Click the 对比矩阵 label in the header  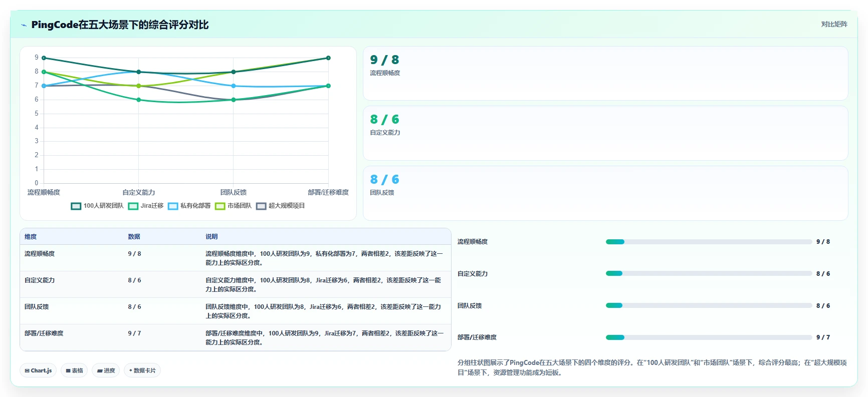(x=834, y=24)
